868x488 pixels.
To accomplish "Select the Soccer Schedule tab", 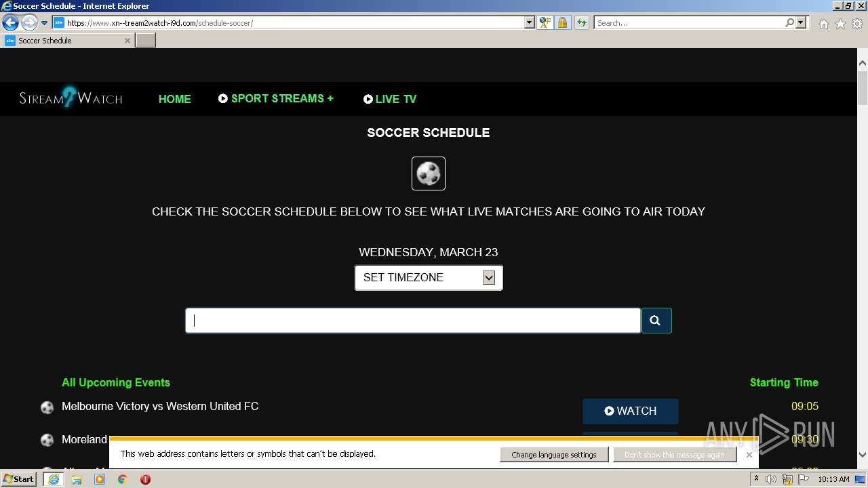I will [x=66, y=41].
